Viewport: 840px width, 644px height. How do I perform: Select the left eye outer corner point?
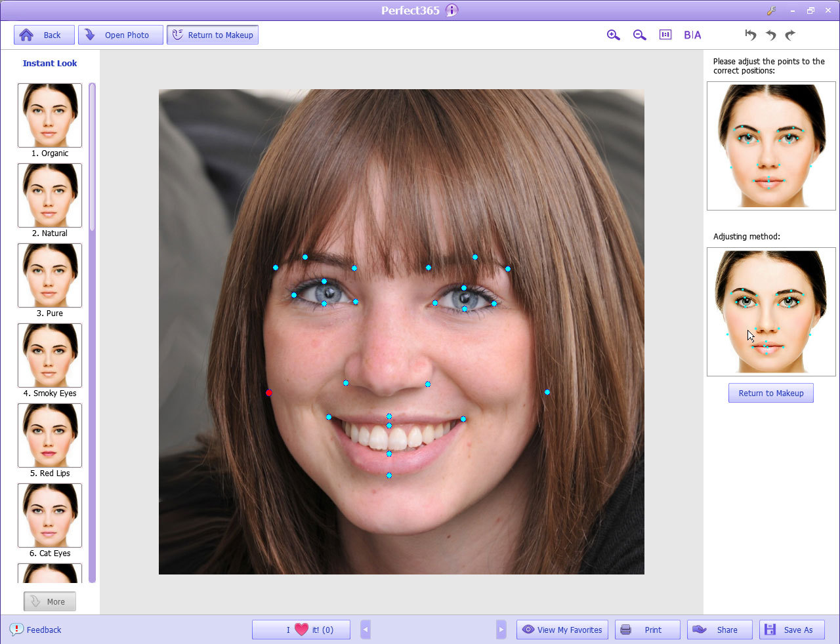[x=294, y=295]
